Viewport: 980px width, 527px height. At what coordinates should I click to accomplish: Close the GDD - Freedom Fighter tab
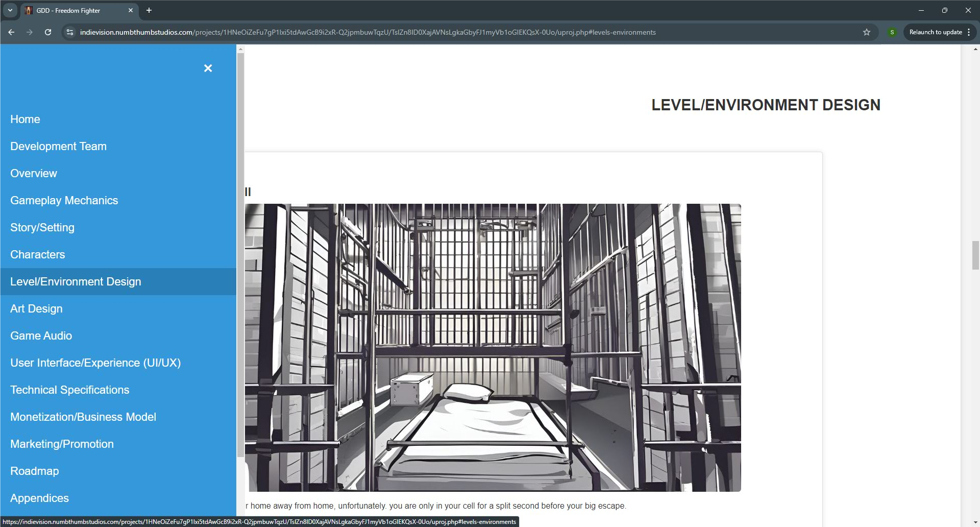click(x=131, y=10)
